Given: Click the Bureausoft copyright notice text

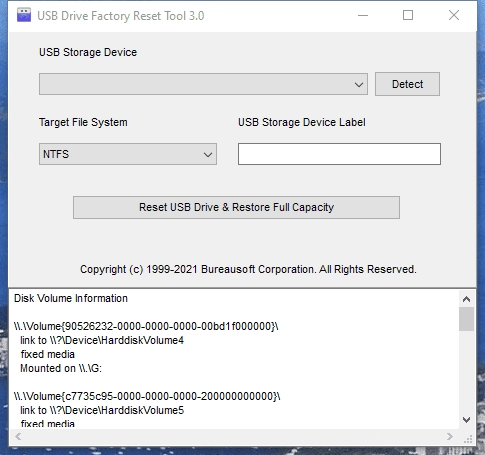Looking at the screenshot, I should 248,269.
